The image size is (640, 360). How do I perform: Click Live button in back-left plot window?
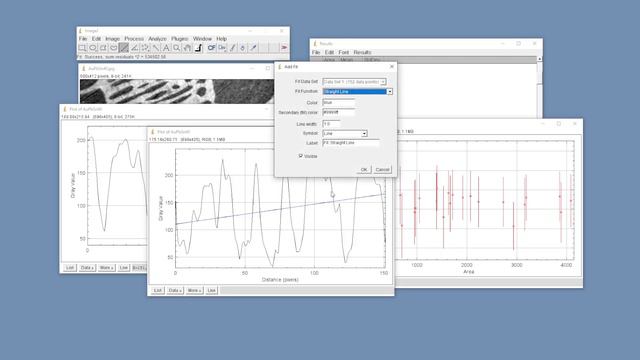pyautogui.click(x=124, y=268)
